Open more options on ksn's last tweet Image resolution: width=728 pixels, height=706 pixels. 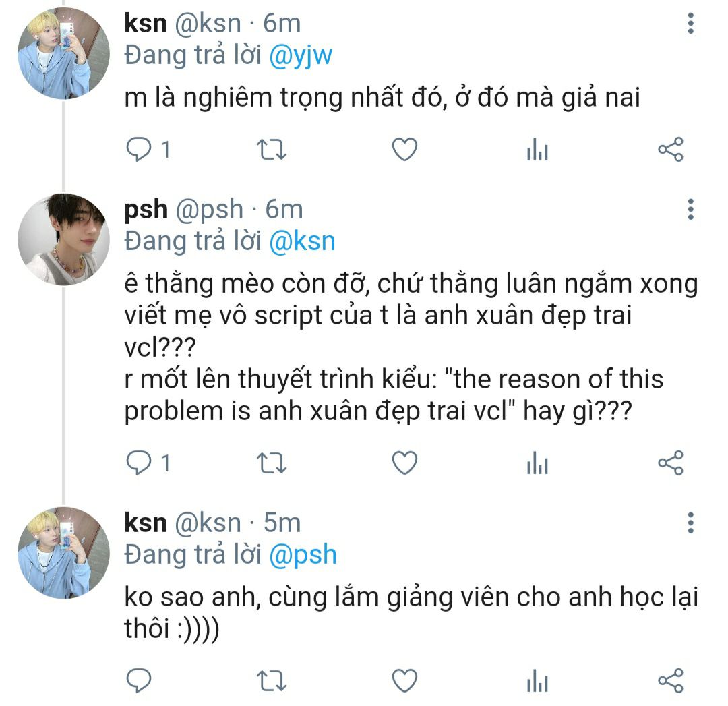point(690,523)
